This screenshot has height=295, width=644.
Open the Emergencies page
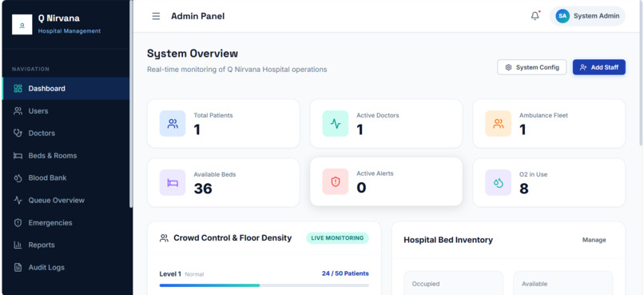pos(66,223)
